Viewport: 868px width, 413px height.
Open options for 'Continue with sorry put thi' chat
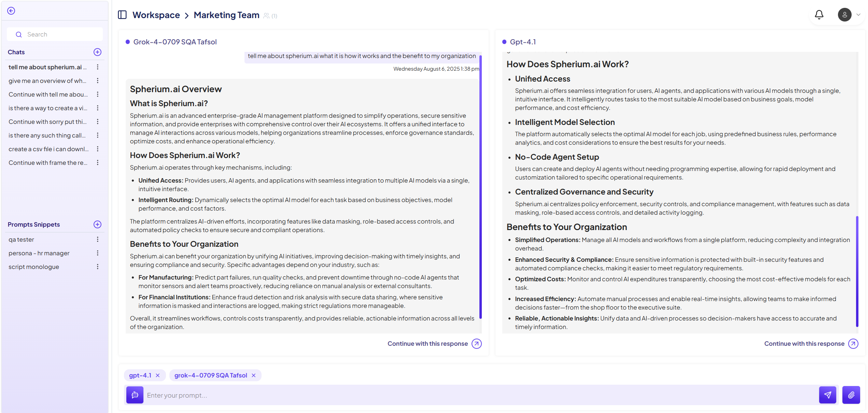[98, 122]
